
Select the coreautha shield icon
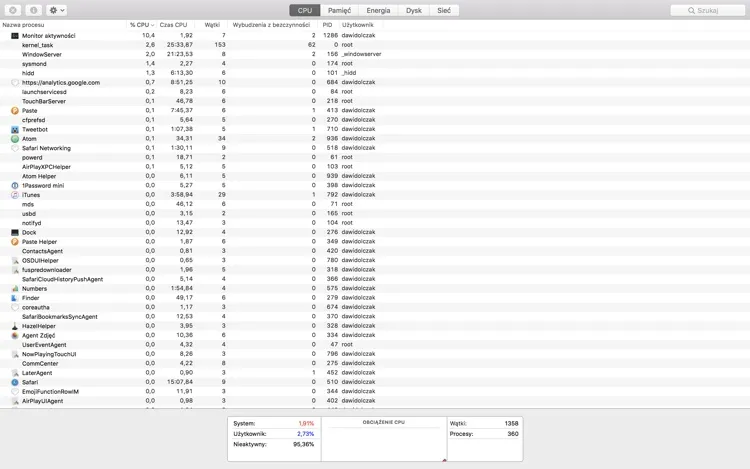click(x=15, y=307)
